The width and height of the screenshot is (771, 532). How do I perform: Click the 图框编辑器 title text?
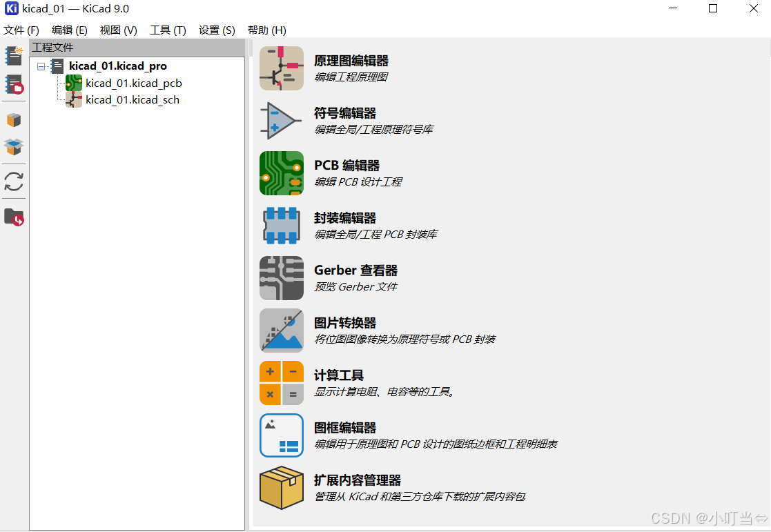[344, 428]
